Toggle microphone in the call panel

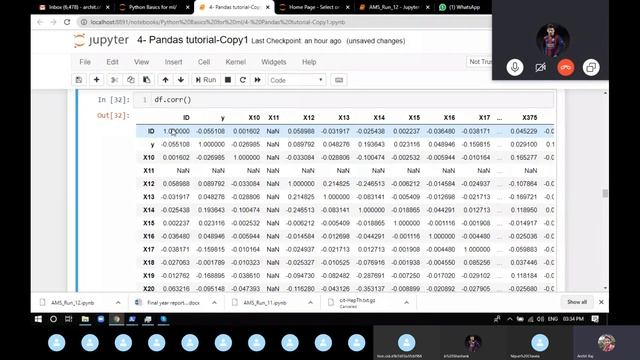515,67
